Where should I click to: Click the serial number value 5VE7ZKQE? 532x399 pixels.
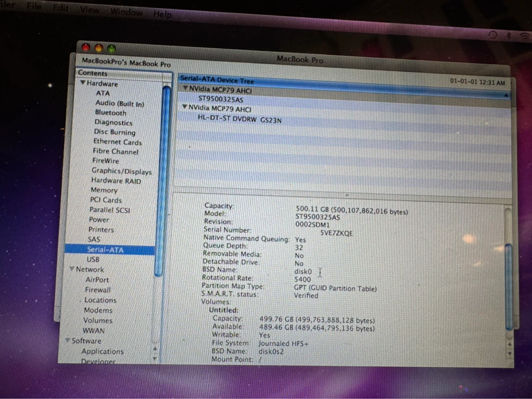336,233
